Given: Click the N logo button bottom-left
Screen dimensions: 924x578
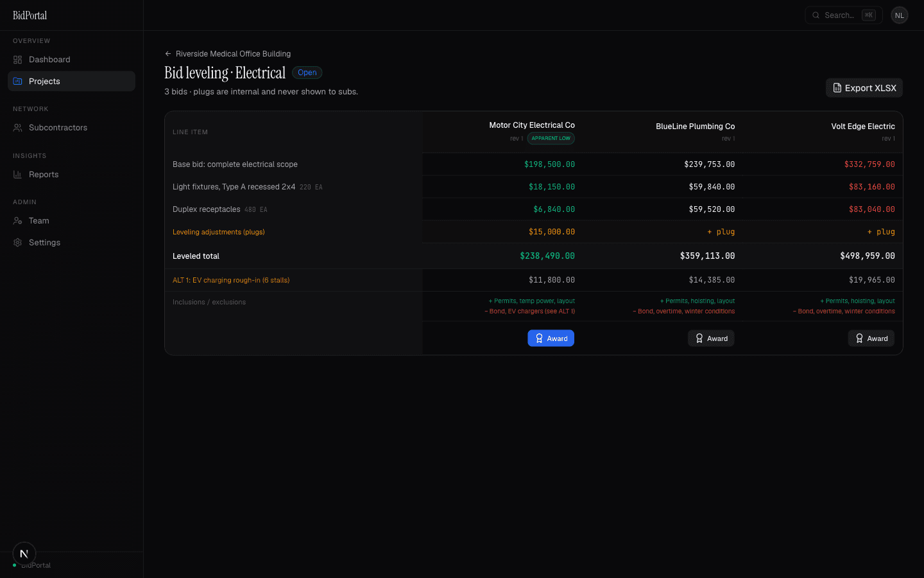Looking at the screenshot, I should click(24, 554).
